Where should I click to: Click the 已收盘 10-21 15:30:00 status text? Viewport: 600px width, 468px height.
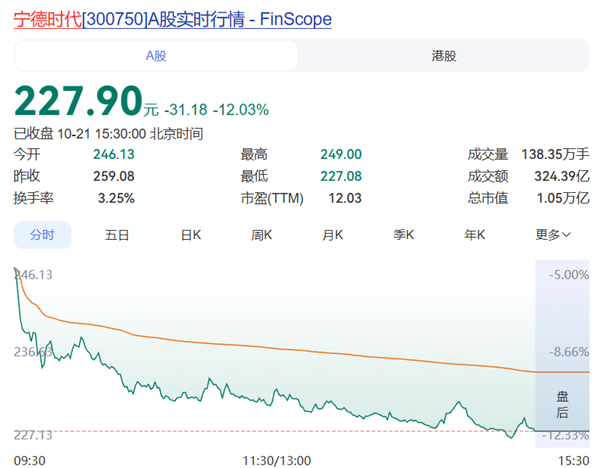coord(108,134)
